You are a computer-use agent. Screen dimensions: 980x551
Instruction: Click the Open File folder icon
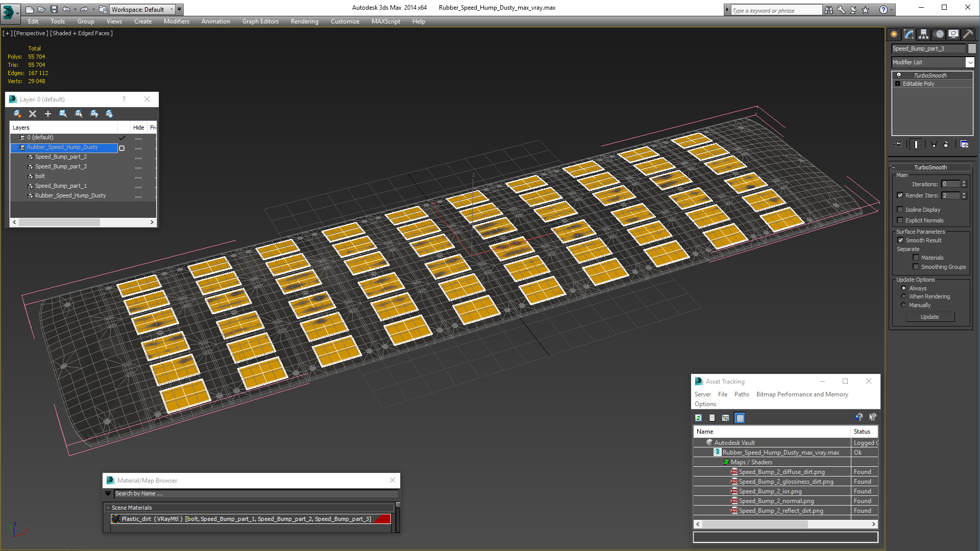[42, 9]
